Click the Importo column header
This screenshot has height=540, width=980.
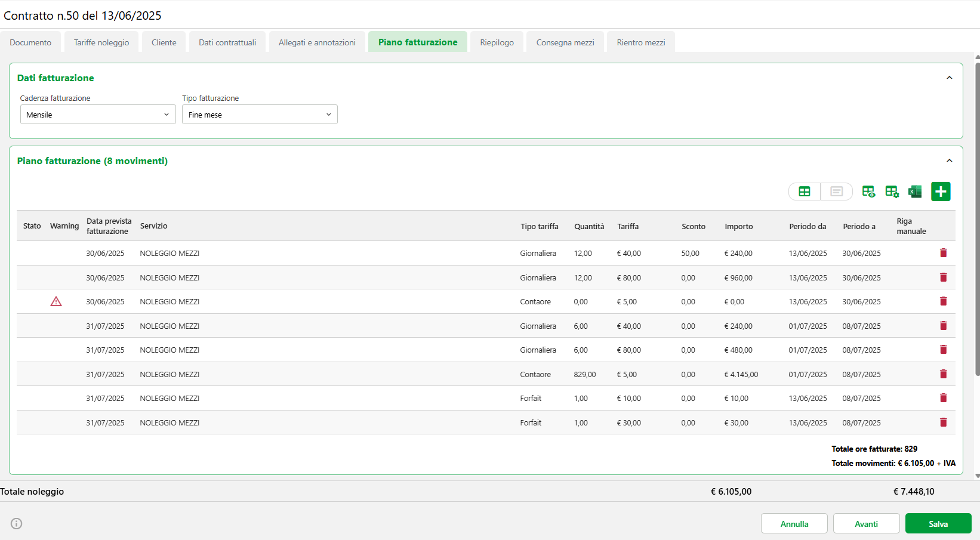click(x=739, y=227)
